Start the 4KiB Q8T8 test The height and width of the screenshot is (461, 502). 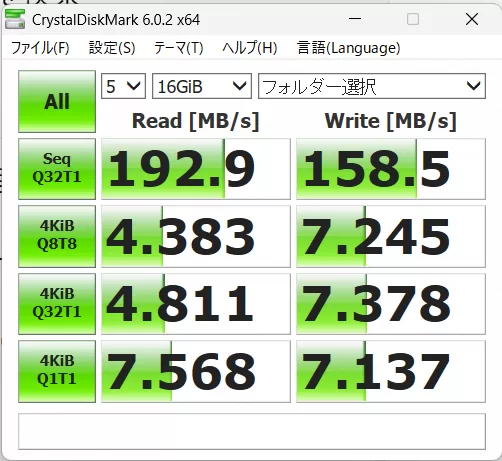coord(57,236)
